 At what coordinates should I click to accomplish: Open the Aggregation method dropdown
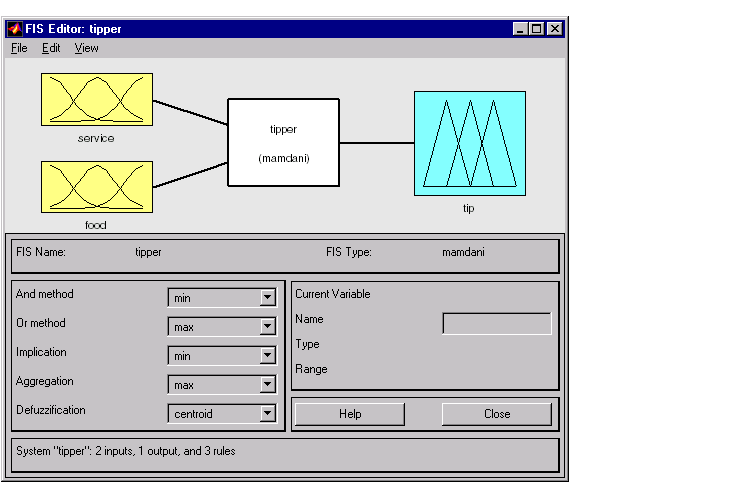tap(267, 385)
